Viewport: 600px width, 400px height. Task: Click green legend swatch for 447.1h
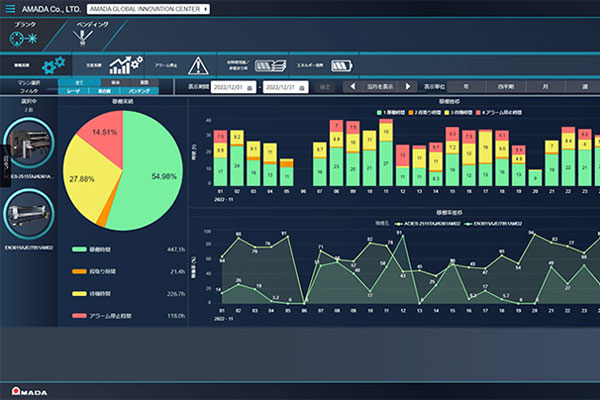[79, 250]
